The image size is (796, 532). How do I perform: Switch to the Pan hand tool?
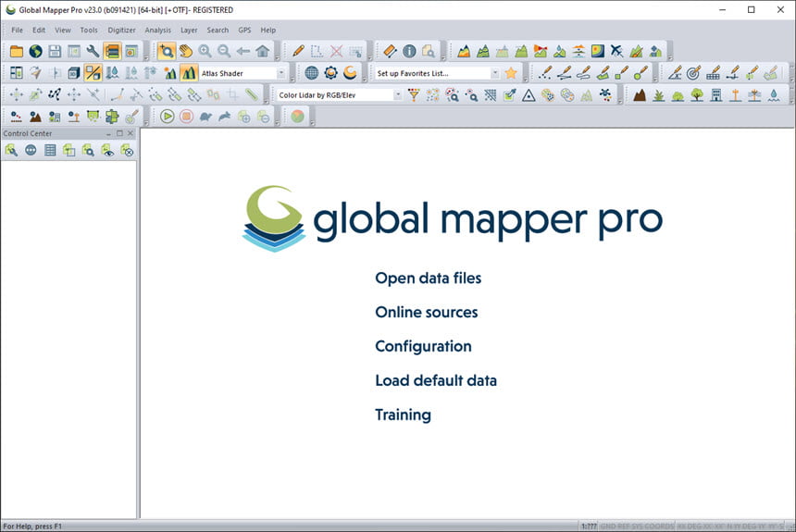tap(186, 51)
